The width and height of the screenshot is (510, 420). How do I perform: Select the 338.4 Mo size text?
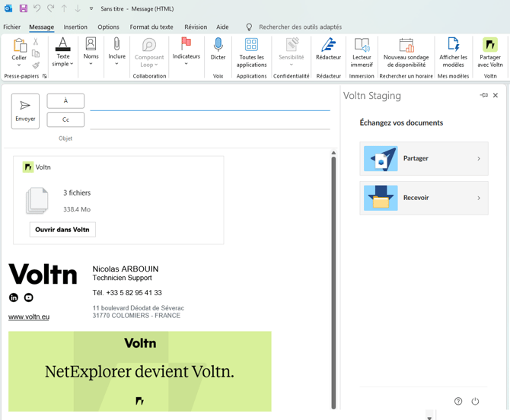coord(77,209)
